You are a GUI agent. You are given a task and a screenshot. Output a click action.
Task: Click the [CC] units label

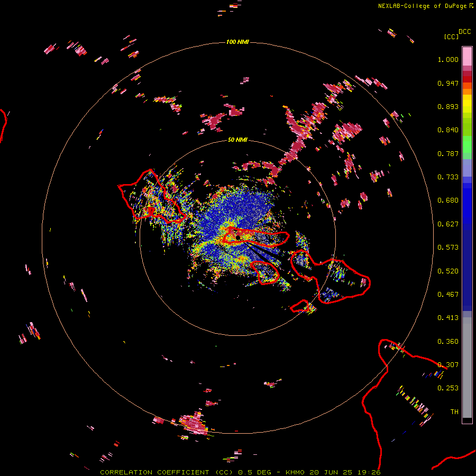[451, 36]
